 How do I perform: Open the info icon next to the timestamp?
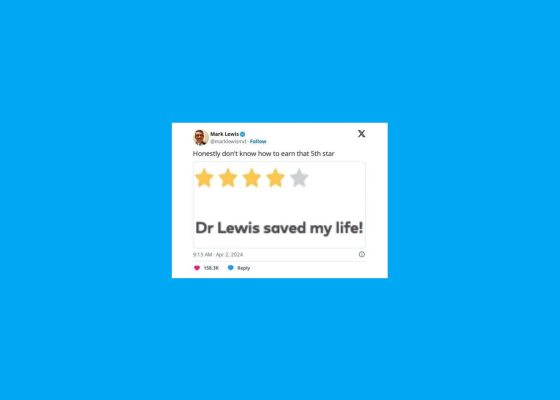362,254
